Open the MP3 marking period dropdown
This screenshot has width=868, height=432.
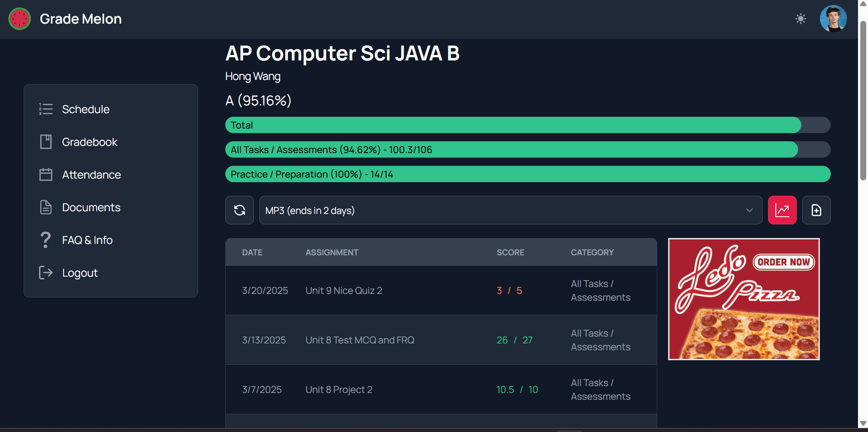[511, 210]
